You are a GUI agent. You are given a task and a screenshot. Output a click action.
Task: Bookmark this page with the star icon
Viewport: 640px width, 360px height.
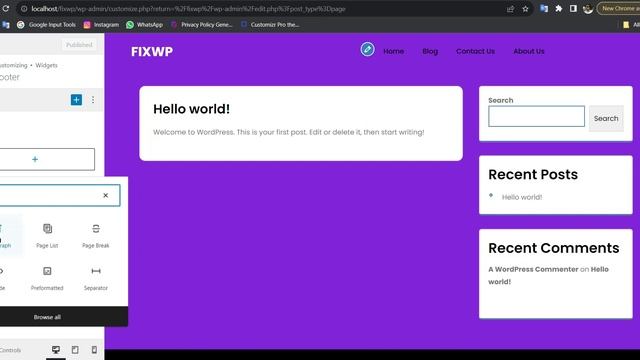(525, 9)
